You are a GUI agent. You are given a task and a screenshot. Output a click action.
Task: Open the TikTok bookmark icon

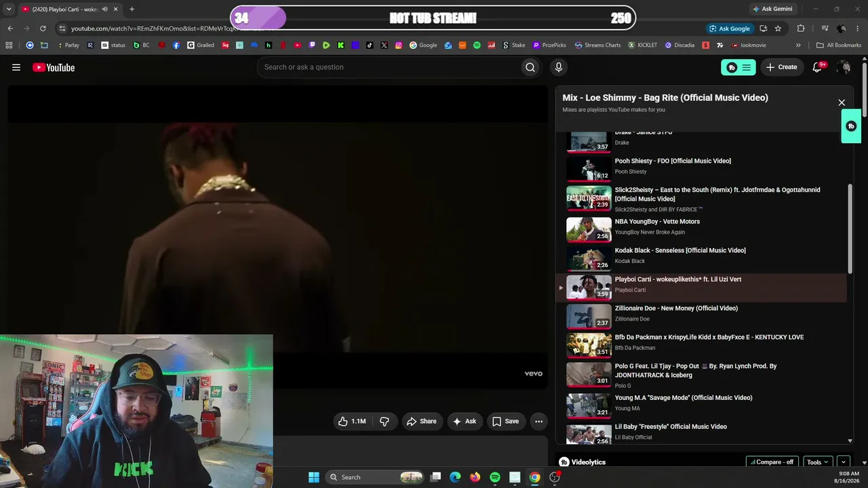click(370, 45)
